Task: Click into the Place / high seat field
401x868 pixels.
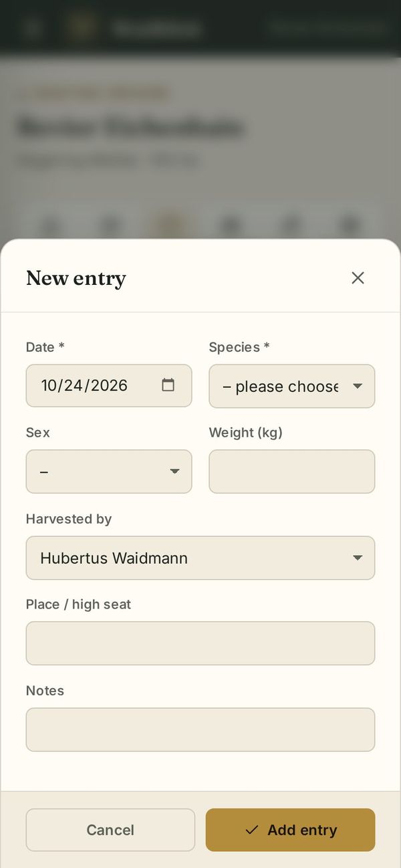Action: click(200, 643)
